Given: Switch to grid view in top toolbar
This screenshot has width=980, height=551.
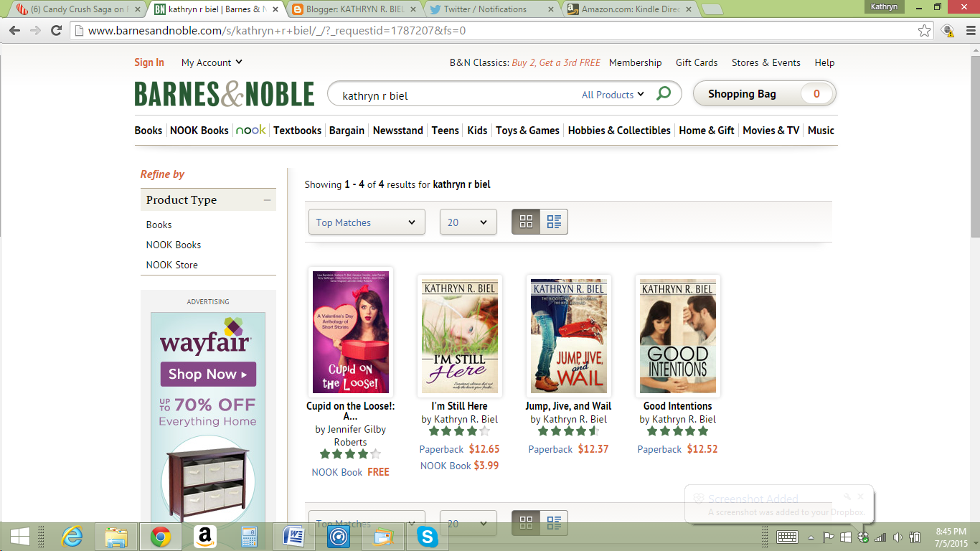Looking at the screenshot, I should pyautogui.click(x=526, y=222).
